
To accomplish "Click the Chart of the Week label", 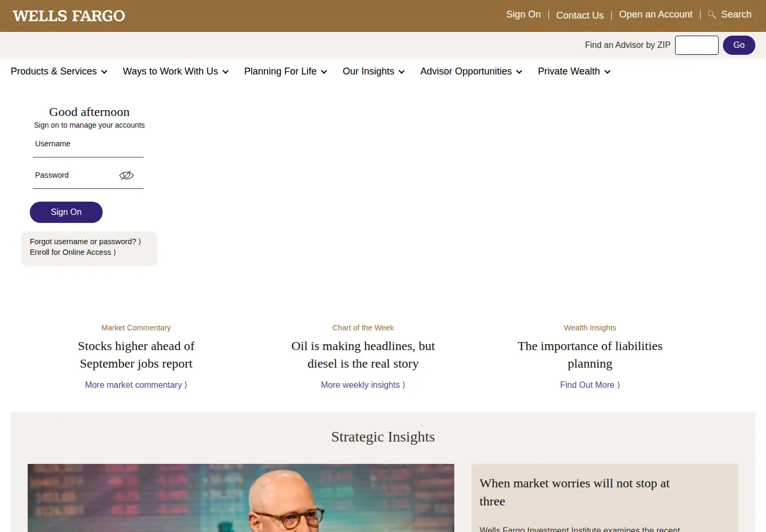I will [363, 328].
